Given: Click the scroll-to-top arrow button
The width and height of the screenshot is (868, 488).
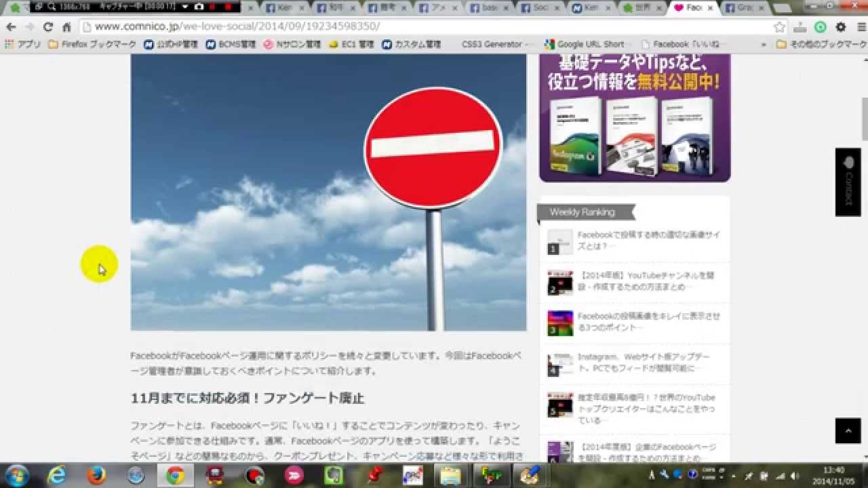Looking at the screenshot, I should (848, 430).
